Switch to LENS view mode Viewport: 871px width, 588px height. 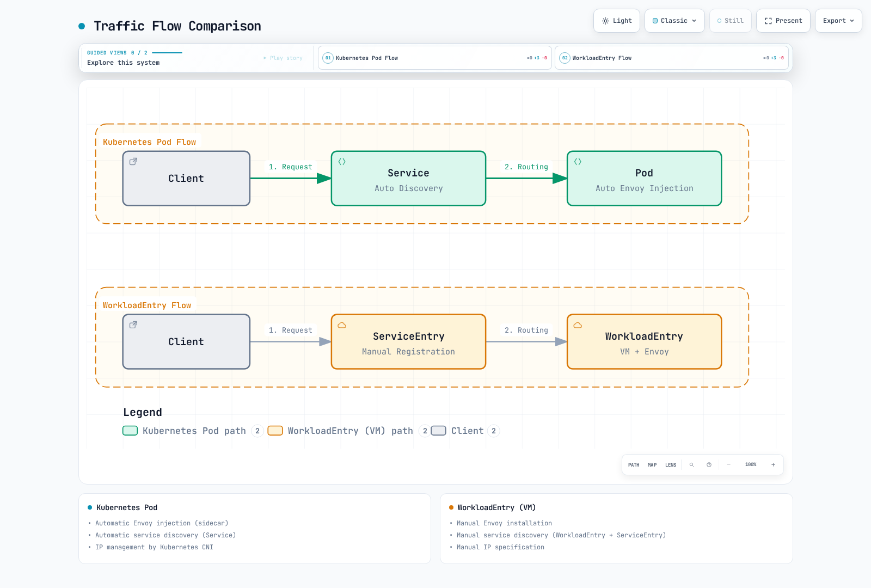(671, 465)
